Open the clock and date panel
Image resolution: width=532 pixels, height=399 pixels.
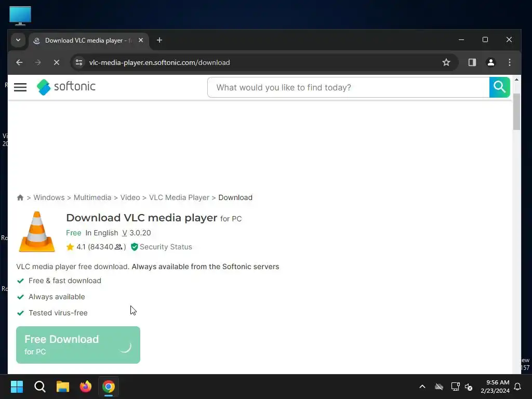coord(495,387)
